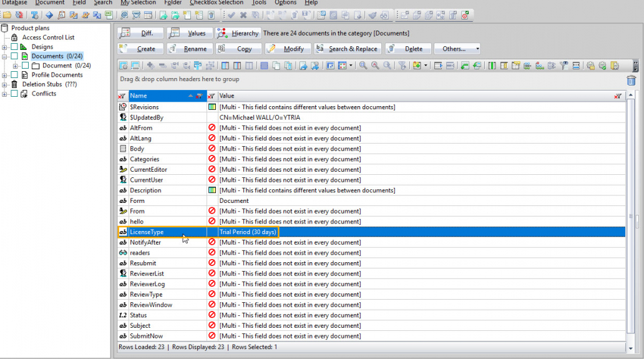Click the green arrow export icon
This screenshot has width=644, height=359.
pos(163,15)
